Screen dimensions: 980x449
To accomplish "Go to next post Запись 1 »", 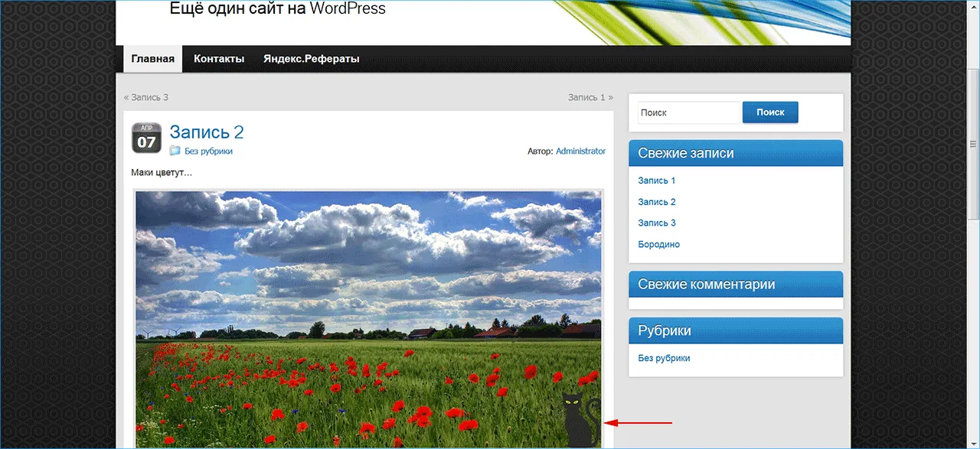I will point(590,97).
